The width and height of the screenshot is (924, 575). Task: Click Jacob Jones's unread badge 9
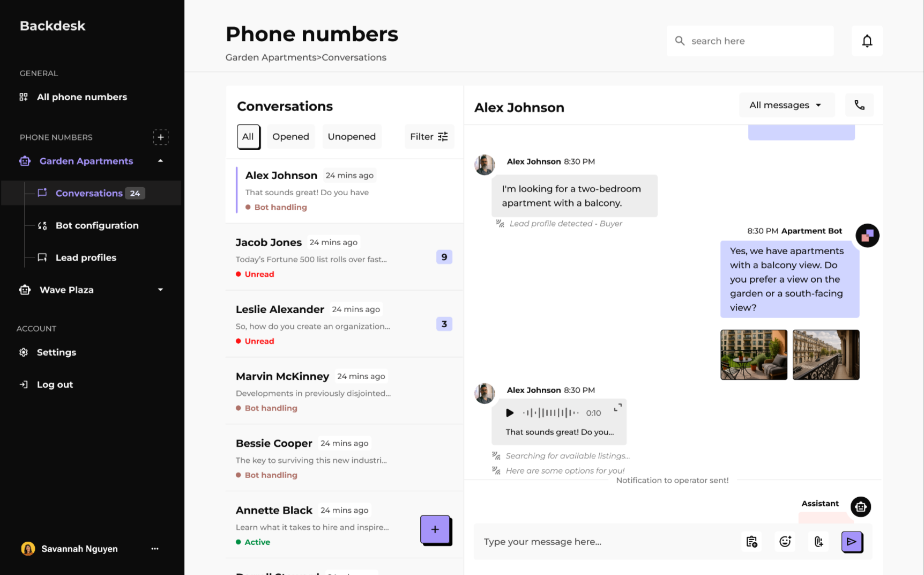click(444, 257)
